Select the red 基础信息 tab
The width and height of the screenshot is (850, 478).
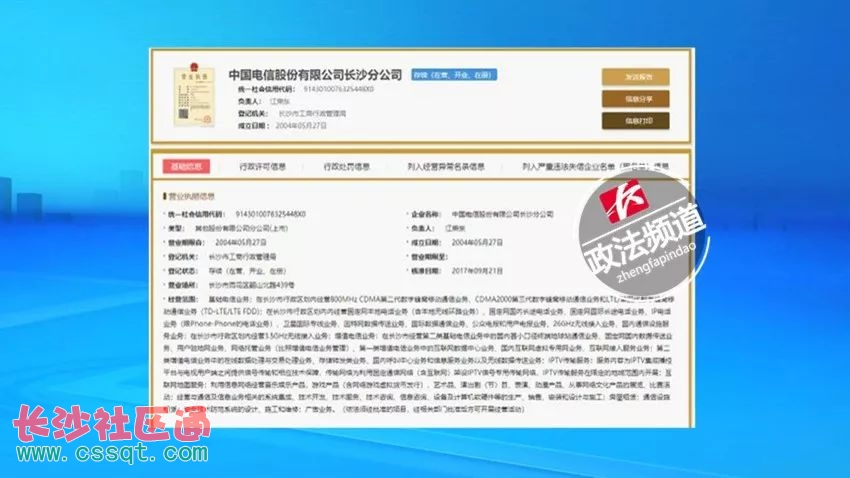click(x=186, y=166)
